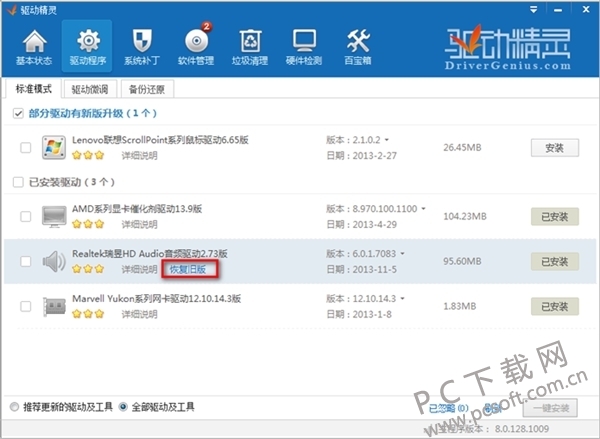Image resolution: width=600 pixels, height=439 pixels.
Task: Switch to 备份还原 tab
Action: [x=147, y=90]
